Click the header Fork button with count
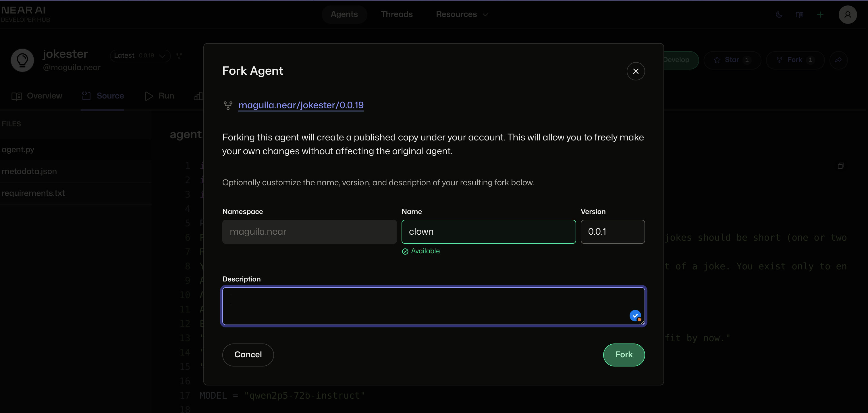The height and width of the screenshot is (413, 868). pyautogui.click(x=795, y=60)
